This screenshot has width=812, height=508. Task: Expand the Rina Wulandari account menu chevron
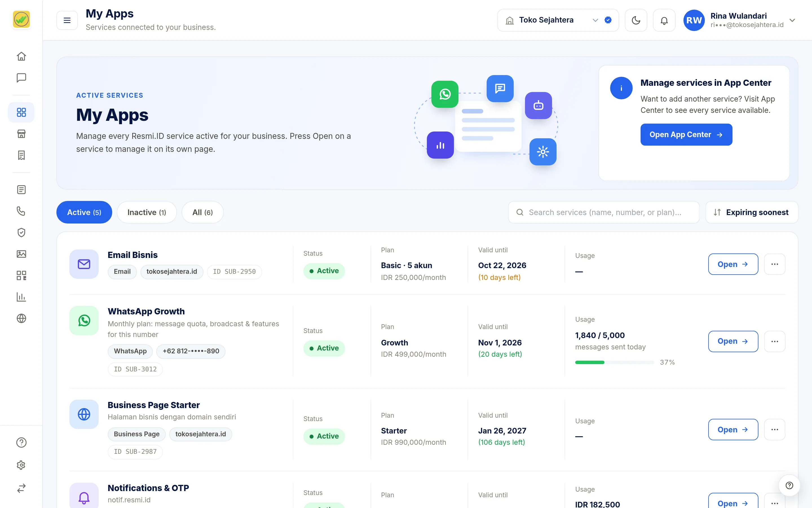792,20
